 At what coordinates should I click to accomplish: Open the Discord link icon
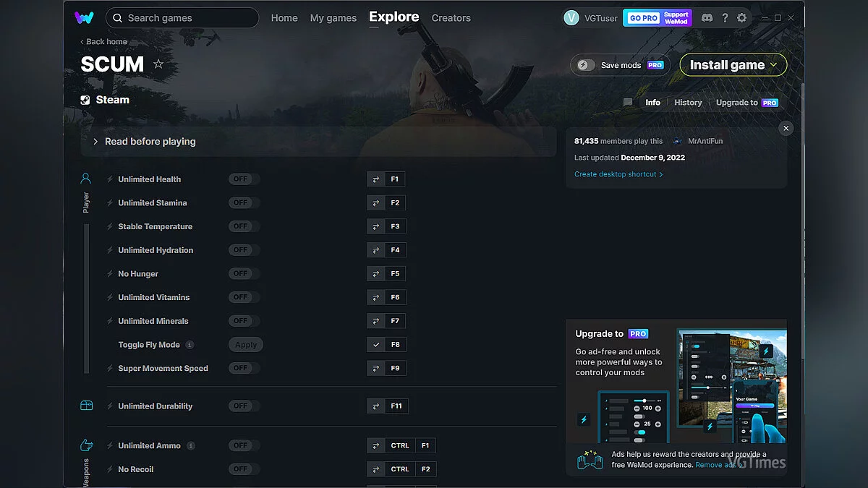[x=707, y=18]
